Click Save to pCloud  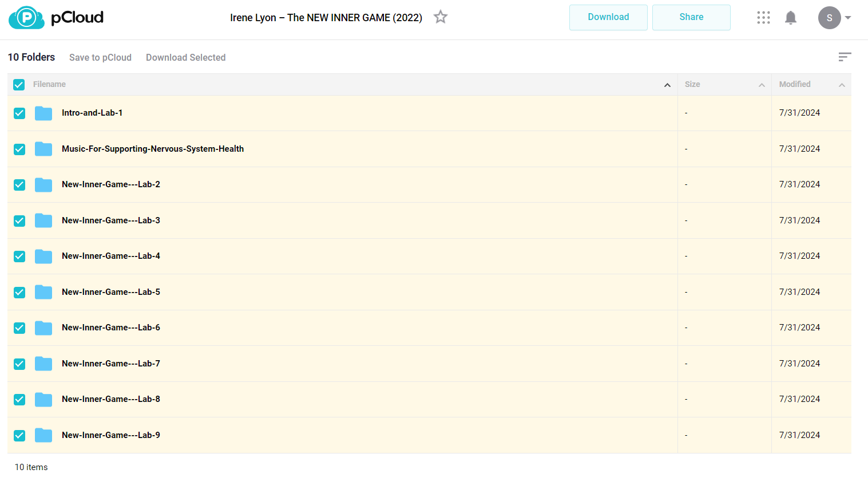click(x=100, y=57)
